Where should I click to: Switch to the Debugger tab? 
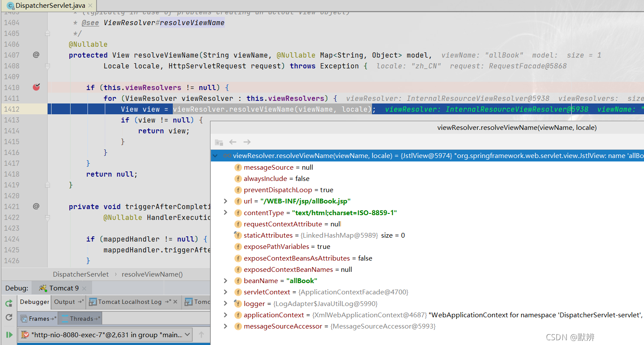click(x=35, y=302)
